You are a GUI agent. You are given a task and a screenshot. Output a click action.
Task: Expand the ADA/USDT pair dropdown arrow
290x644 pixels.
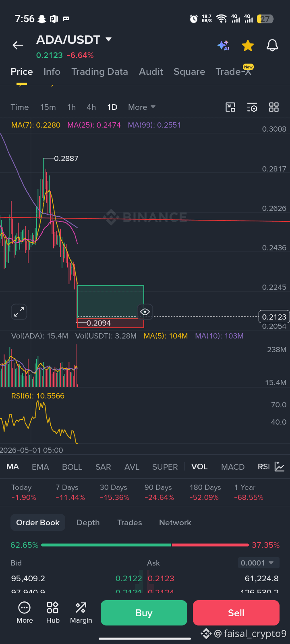coord(108,39)
